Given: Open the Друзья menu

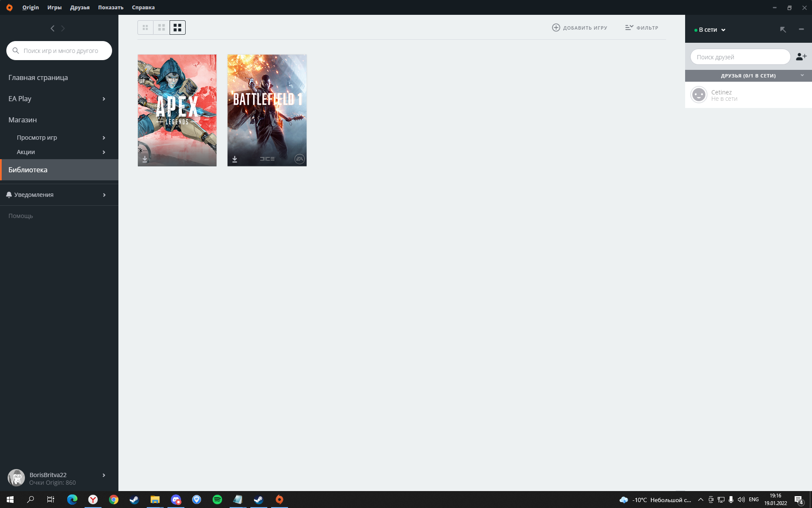Looking at the screenshot, I should (x=80, y=7).
